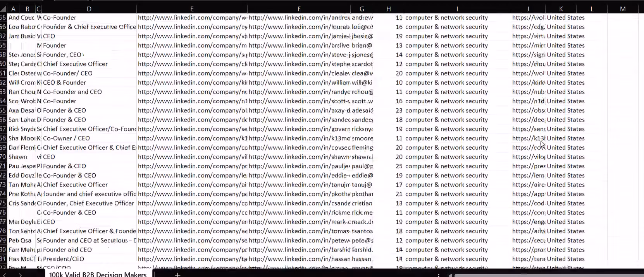Add a new sheet with plus icon
The width and height of the screenshot is (644, 277).
tap(177, 274)
